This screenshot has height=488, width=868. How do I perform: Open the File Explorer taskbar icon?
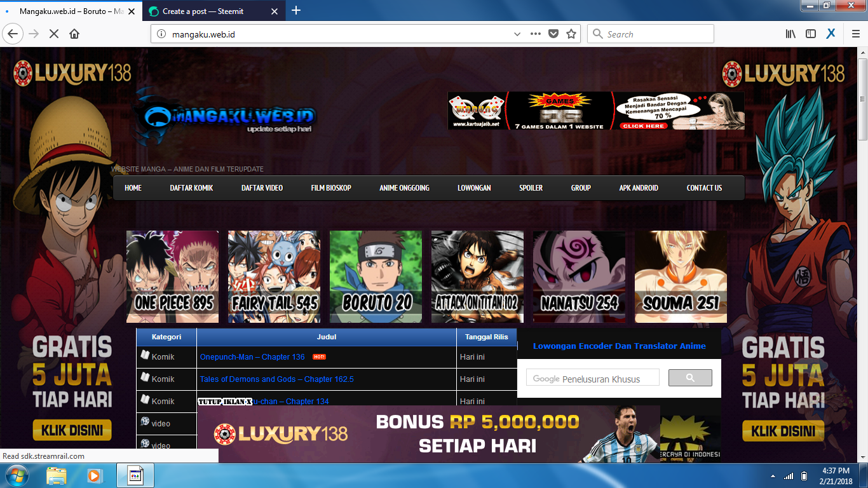tap(57, 475)
